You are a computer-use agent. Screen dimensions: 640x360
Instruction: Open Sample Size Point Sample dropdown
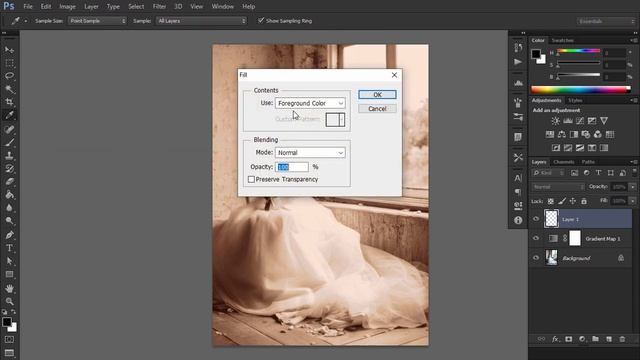pos(97,21)
